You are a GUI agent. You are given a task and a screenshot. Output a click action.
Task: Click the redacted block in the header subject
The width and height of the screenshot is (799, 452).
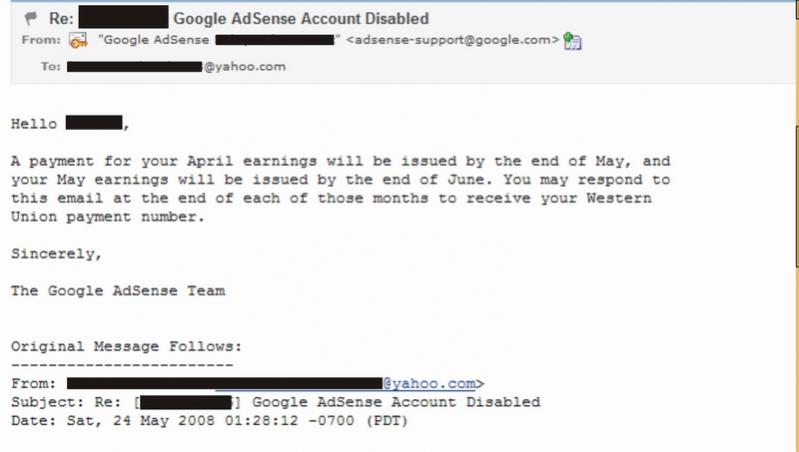pos(123,17)
